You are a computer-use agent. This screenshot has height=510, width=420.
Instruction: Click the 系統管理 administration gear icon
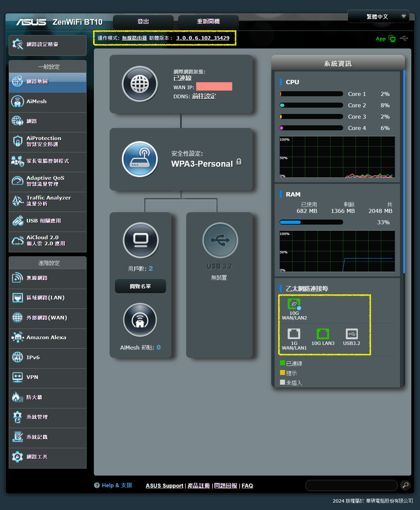tap(18, 417)
